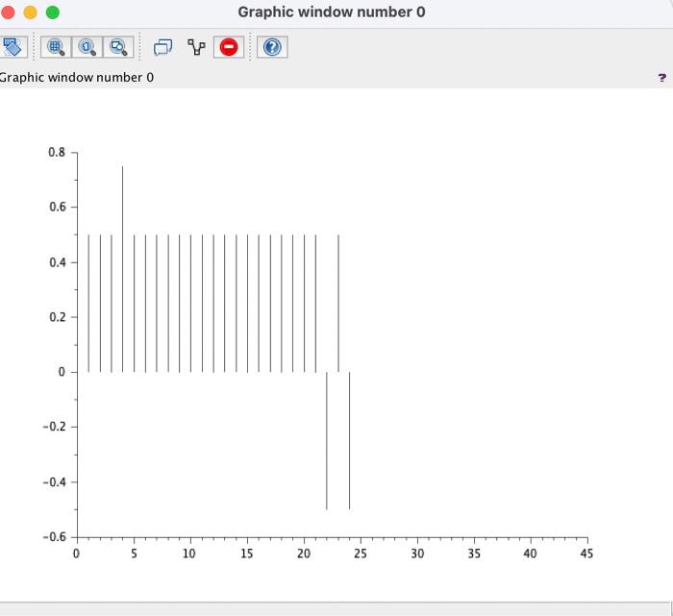Select the positive stem at x equals 23
The image size is (673, 616).
click(x=338, y=304)
